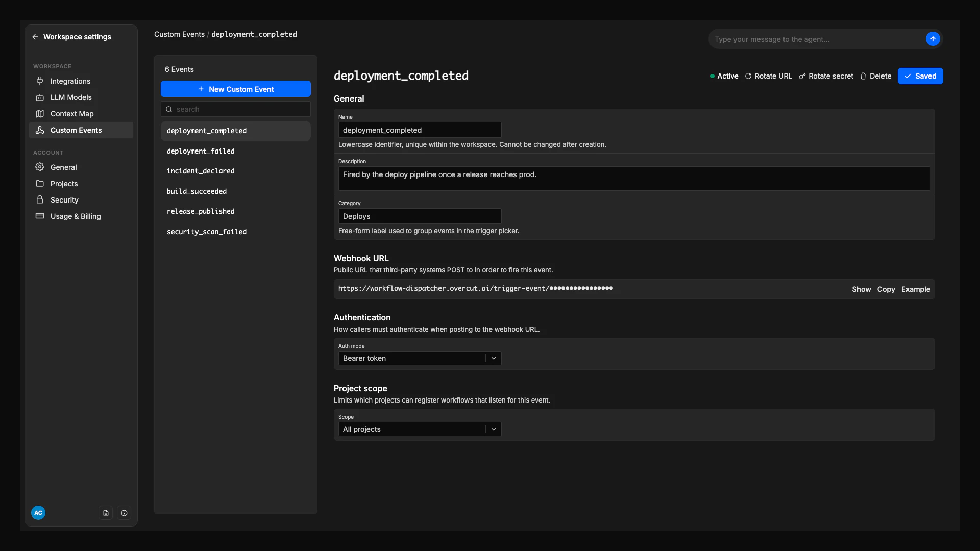
Task: Click Rotate secret
Action: (x=825, y=76)
